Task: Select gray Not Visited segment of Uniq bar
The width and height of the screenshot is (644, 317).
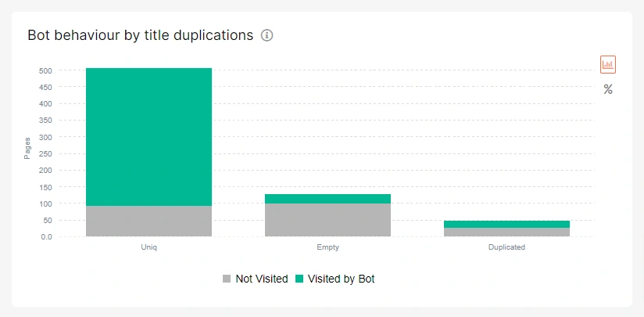Action: (x=148, y=221)
